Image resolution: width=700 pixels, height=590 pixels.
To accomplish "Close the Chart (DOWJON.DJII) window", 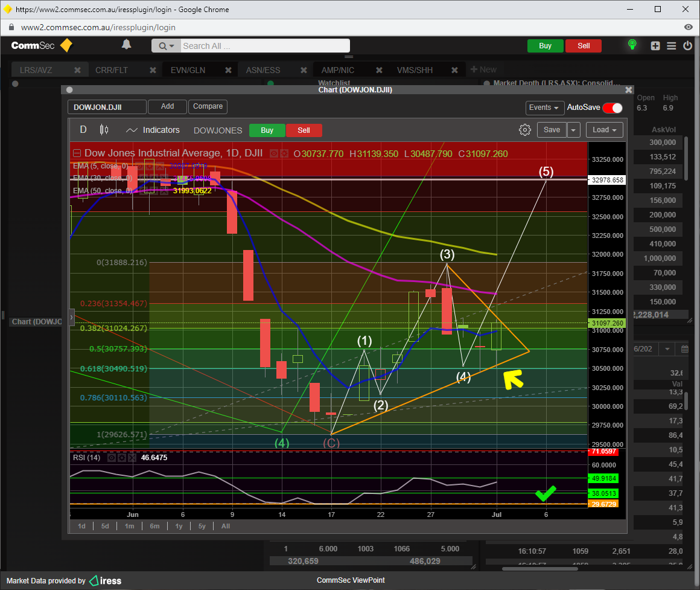I will pos(629,90).
